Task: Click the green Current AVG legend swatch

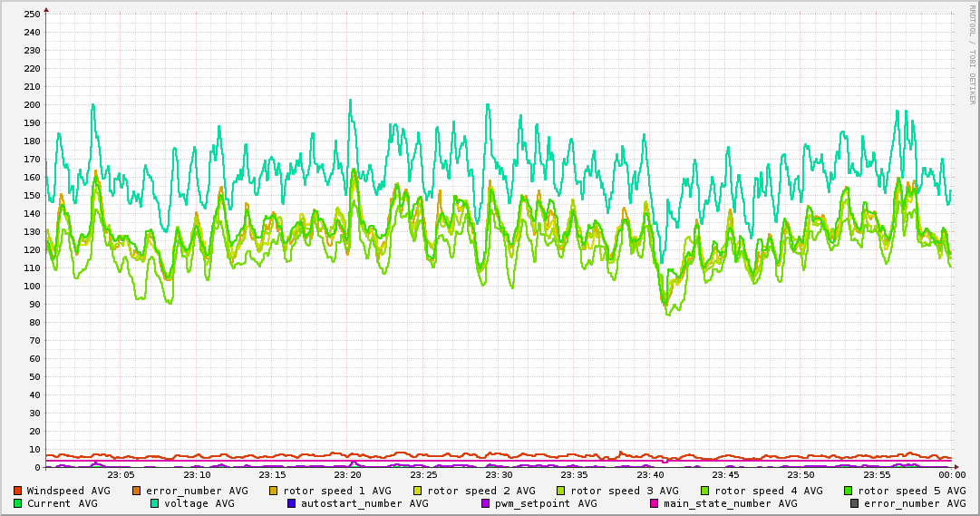Action: 17,503
